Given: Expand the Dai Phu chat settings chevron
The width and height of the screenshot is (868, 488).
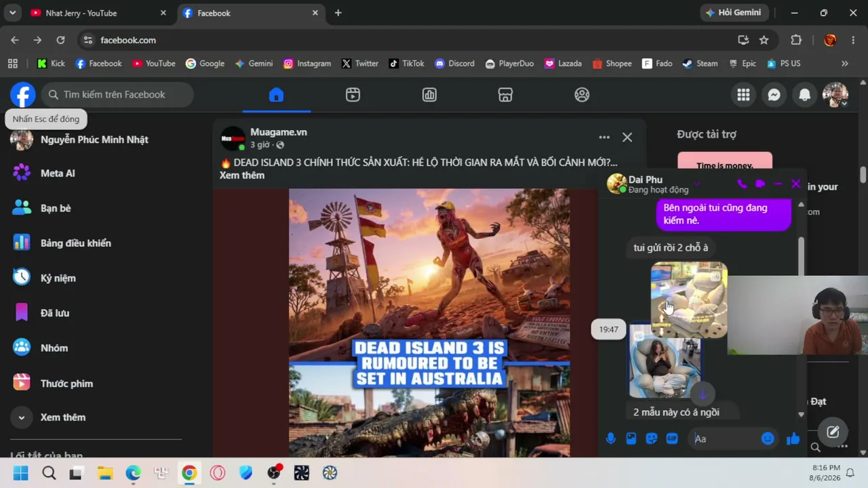Looking at the screenshot, I should tap(697, 184).
